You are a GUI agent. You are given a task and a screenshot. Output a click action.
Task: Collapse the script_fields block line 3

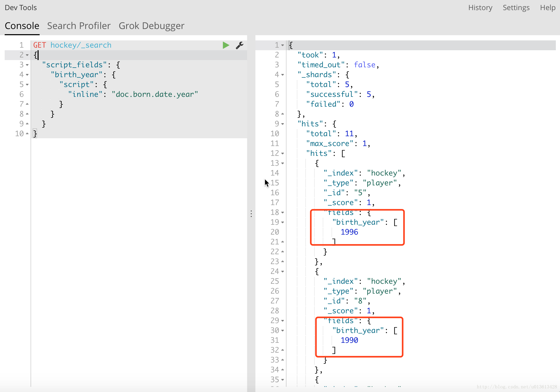(27, 65)
